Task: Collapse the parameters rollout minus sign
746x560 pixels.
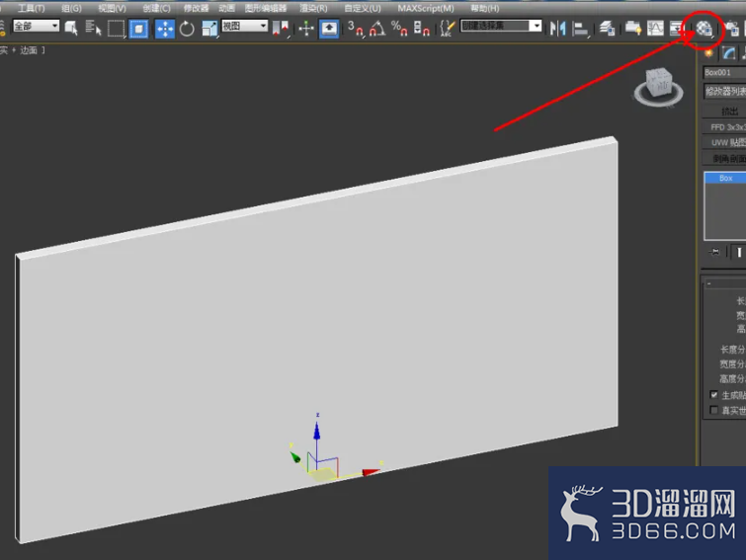Action: click(708, 283)
